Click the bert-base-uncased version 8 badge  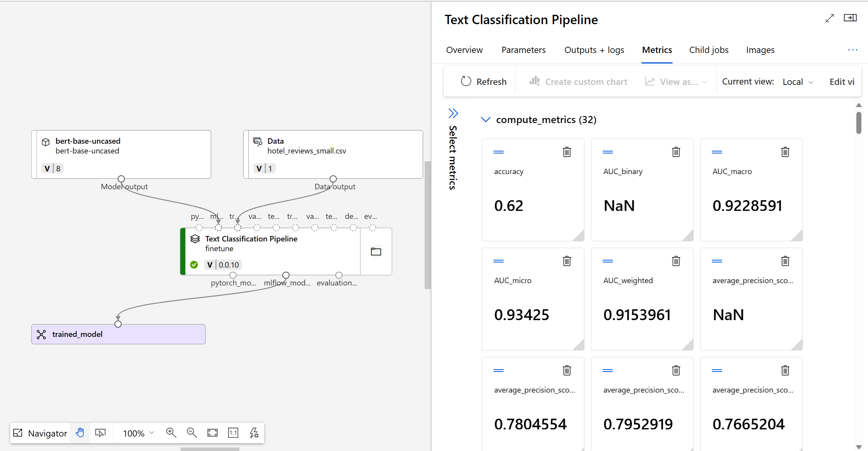coord(53,168)
